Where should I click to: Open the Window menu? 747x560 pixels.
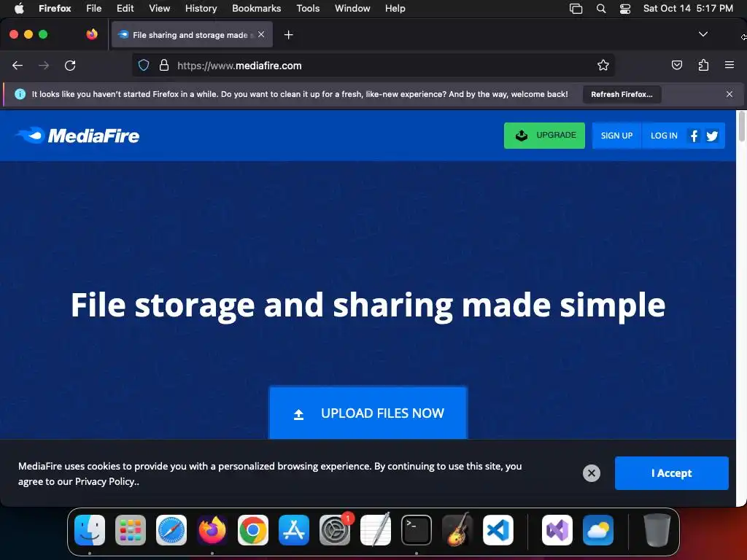click(x=352, y=8)
